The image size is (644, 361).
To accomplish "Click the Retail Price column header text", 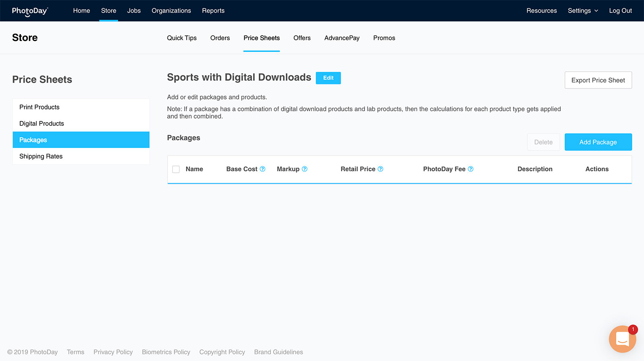I will pos(358,169).
